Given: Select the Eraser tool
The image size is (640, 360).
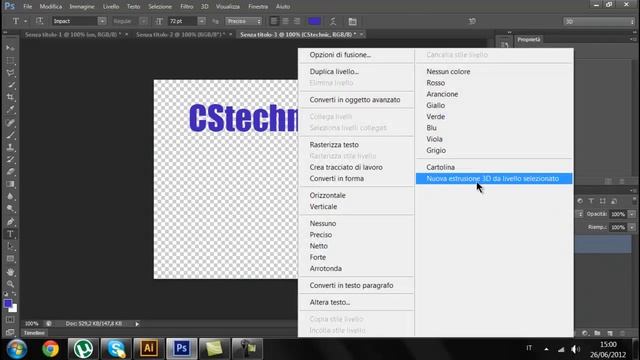Looking at the screenshot, I should pyautogui.click(x=10, y=171).
